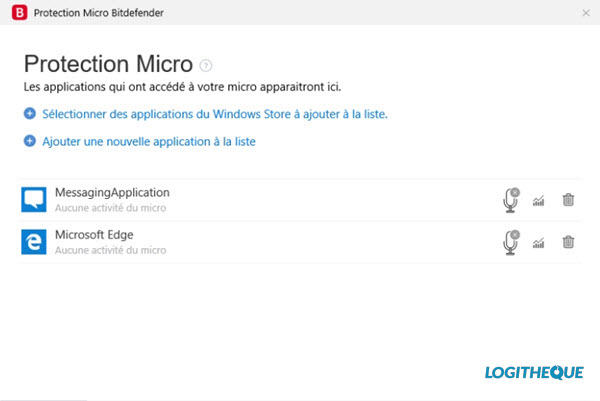Delete Microsoft Edge from the list
Screen dimensions: 600x401
[568, 242]
